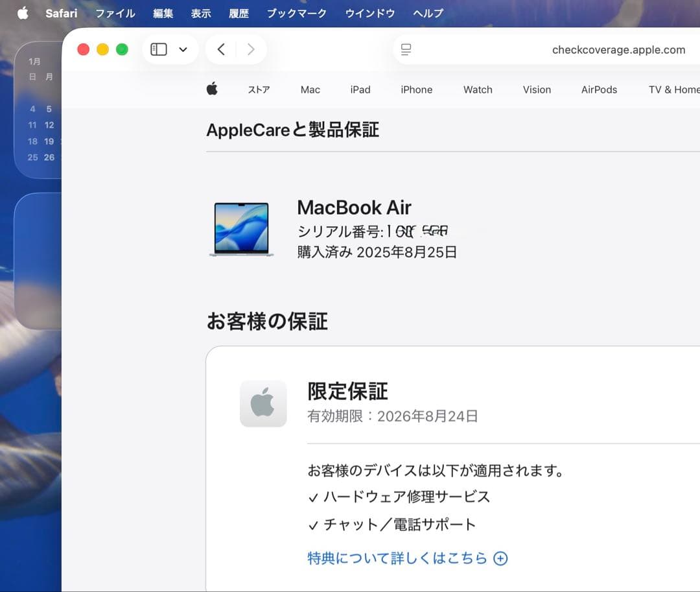This screenshot has width=700, height=592.
Task: Expand the sidebar chevron dropdown
Action: (182, 49)
